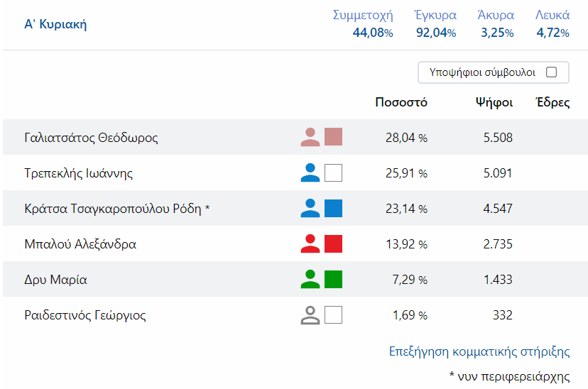This screenshot has width=588, height=389.
Task: Select candidate name Τρεπεκλής Ιωάννης
Action: tap(78, 173)
